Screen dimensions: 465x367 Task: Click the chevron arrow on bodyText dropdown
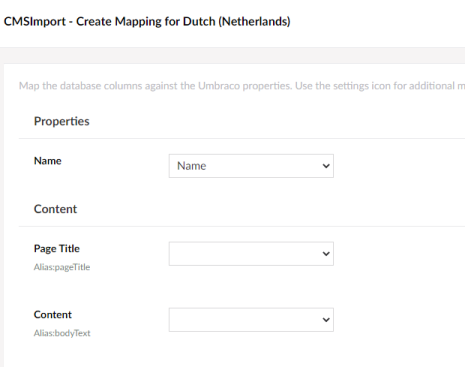(326, 320)
